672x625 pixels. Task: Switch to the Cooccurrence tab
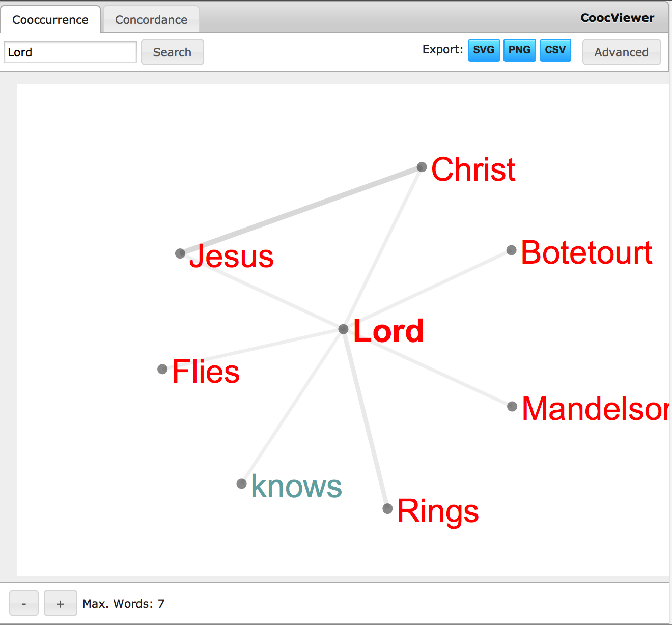[x=50, y=19]
